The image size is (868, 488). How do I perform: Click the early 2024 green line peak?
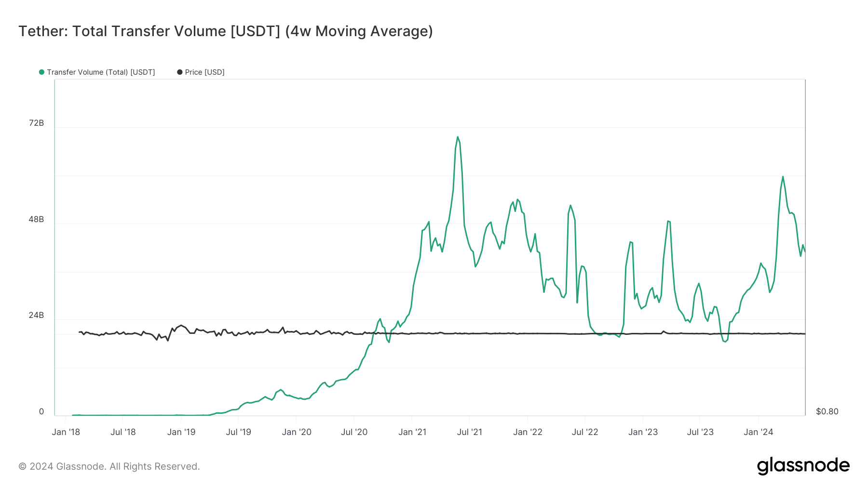[783, 177]
